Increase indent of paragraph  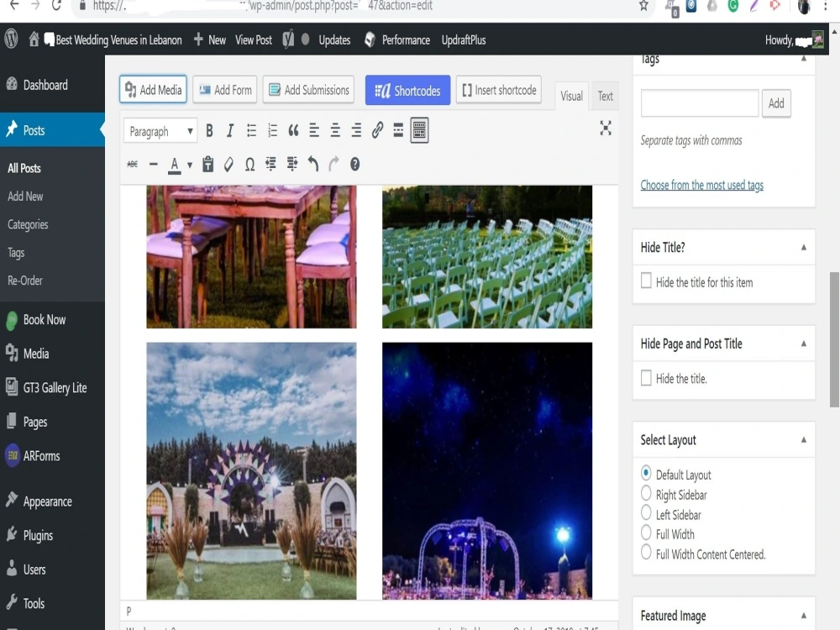[292, 164]
